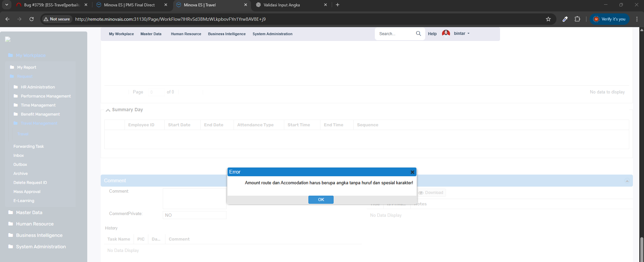This screenshot has height=262, width=644.
Task: Open Business Intelligence top menu
Action: tap(227, 34)
